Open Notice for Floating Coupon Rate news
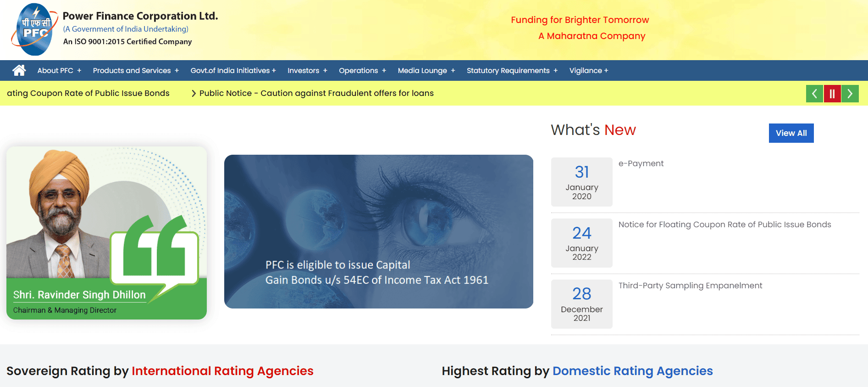Image resolution: width=868 pixels, height=387 pixels. [x=724, y=224]
